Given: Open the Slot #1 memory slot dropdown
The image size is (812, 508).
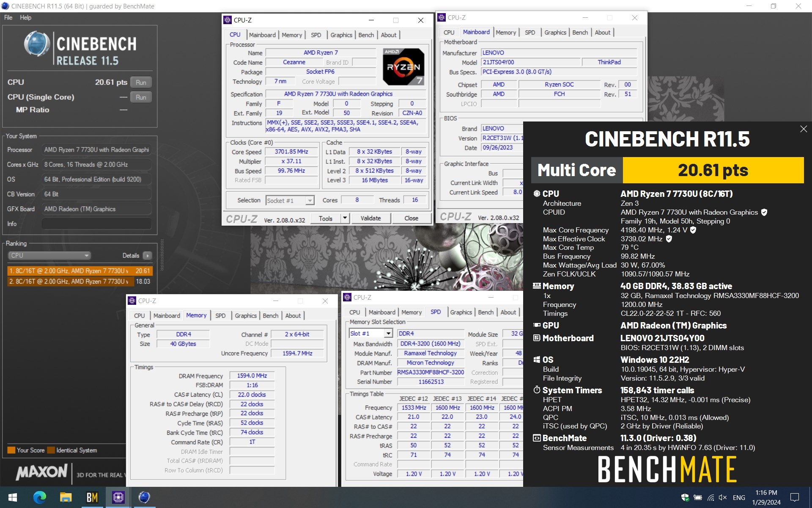Looking at the screenshot, I should click(x=371, y=334).
